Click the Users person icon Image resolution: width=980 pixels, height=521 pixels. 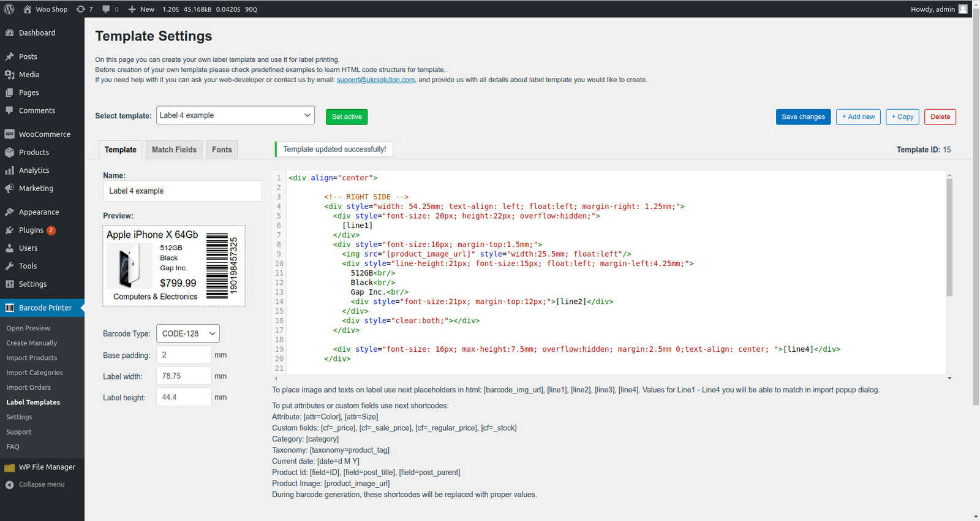[9, 248]
